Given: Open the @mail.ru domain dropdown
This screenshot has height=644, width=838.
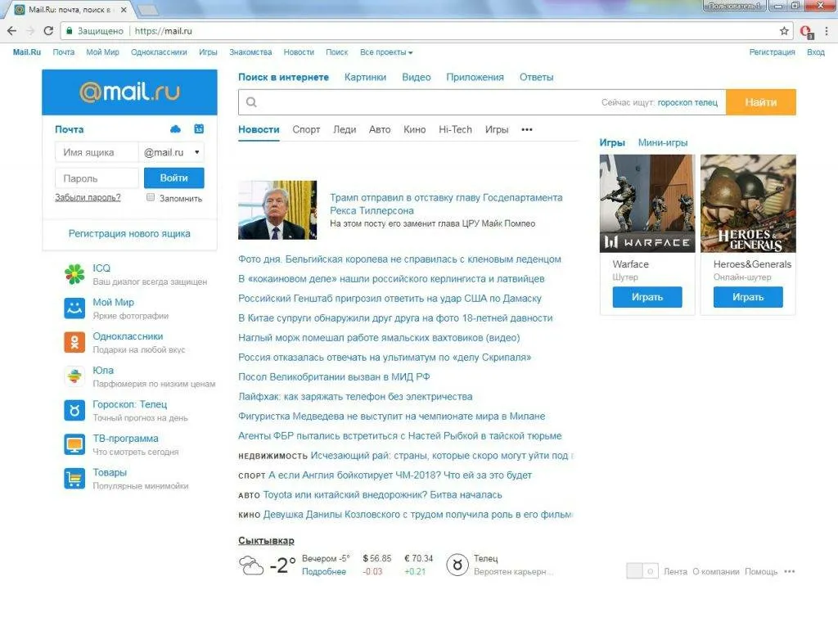Looking at the screenshot, I should 171,152.
